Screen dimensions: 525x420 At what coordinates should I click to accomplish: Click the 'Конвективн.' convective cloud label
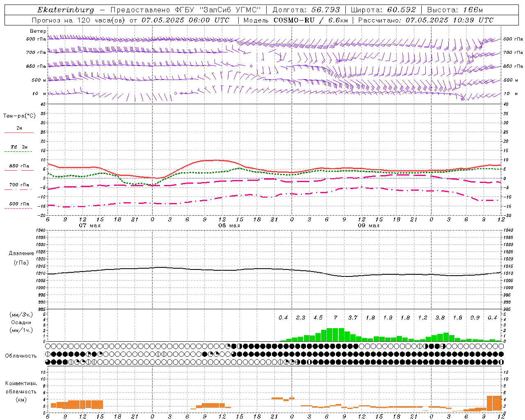click(x=21, y=383)
